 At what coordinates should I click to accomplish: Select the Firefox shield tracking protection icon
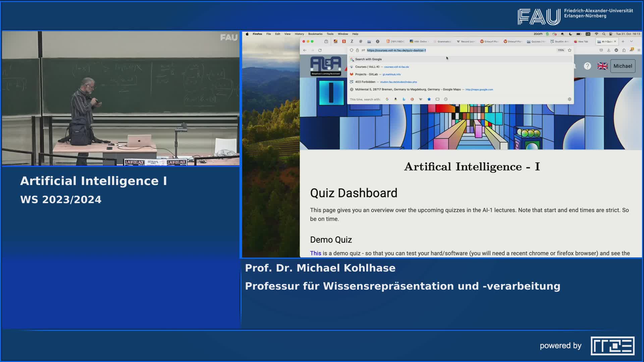tap(352, 50)
